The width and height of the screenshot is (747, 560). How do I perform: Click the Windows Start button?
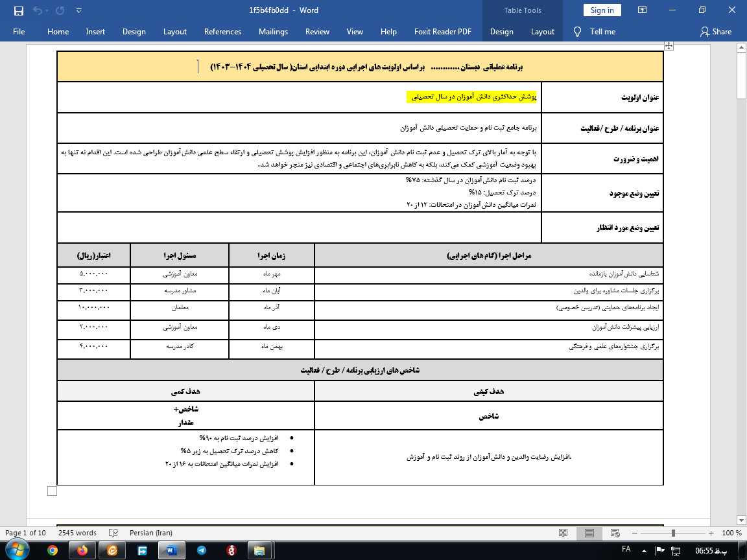click(17, 550)
